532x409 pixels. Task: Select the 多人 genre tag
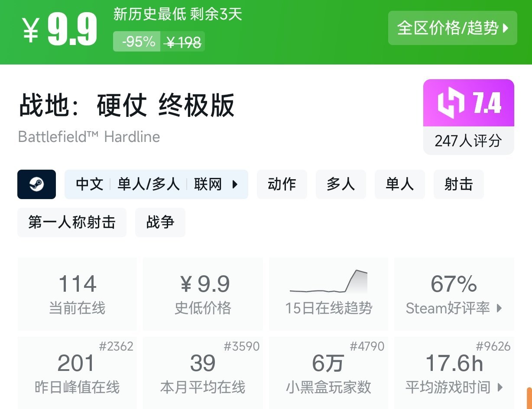pos(341,184)
